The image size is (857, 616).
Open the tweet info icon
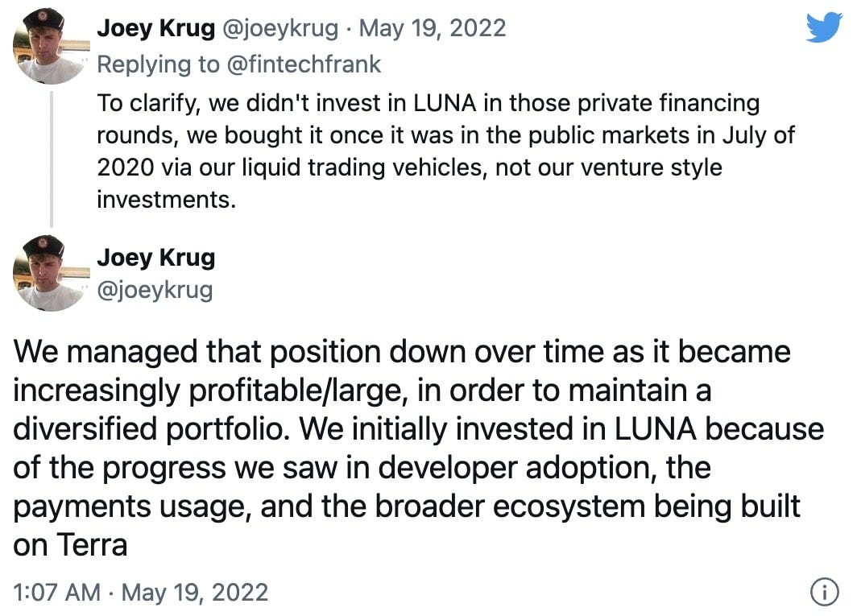(x=824, y=592)
